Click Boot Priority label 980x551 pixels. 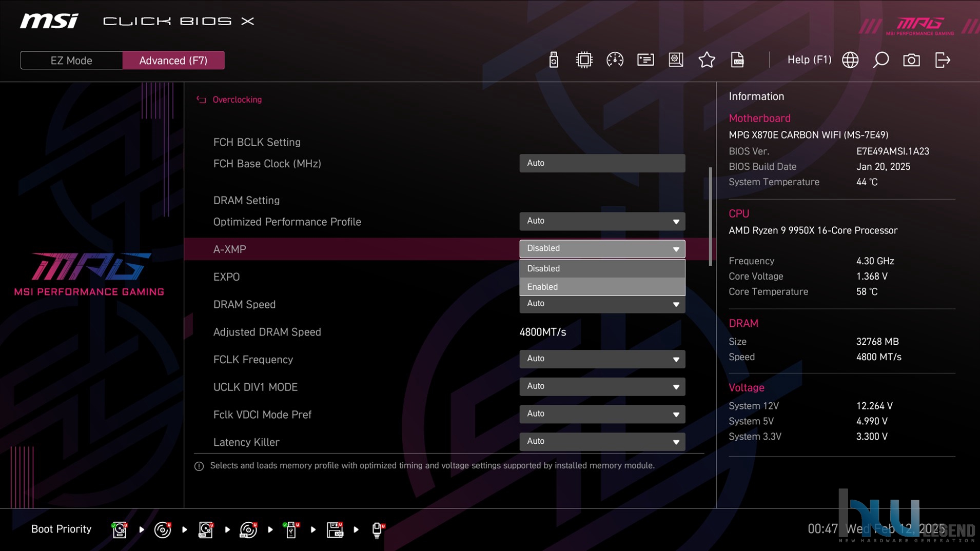click(61, 529)
